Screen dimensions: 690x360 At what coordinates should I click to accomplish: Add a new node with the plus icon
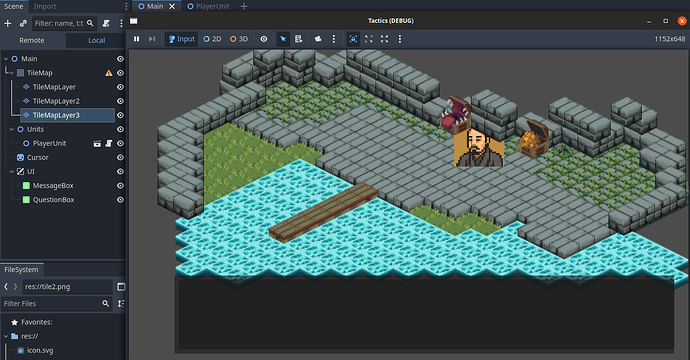(7, 23)
